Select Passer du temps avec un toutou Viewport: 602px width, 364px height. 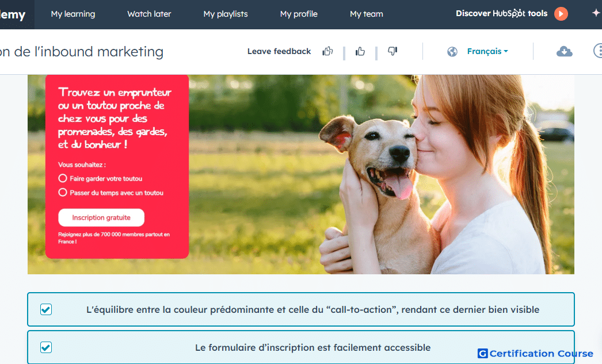(x=63, y=193)
